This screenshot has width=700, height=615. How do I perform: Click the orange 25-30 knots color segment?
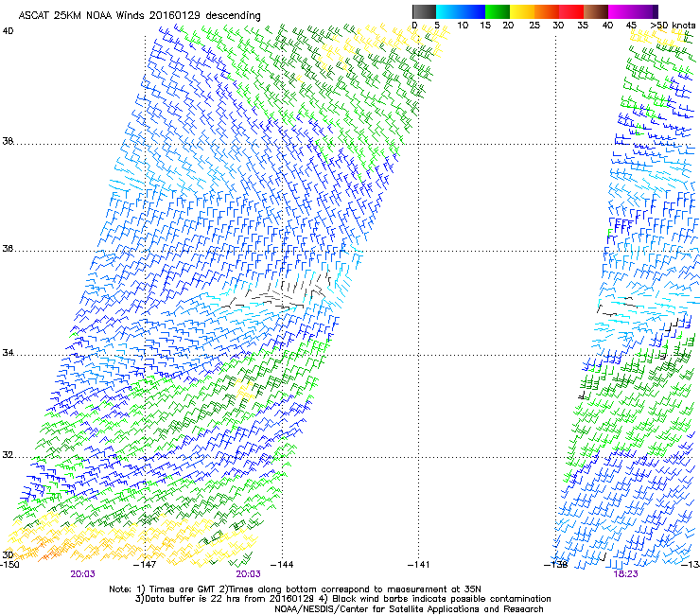pyautogui.click(x=547, y=11)
